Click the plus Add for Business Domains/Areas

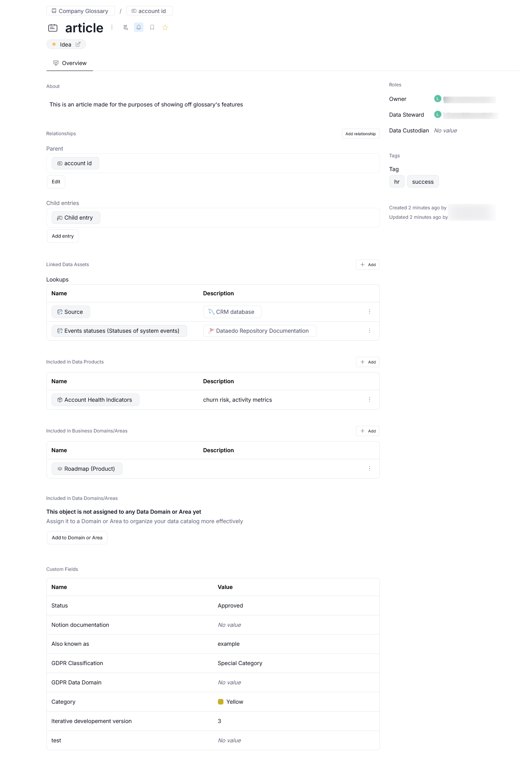pyautogui.click(x=367, y=431)
